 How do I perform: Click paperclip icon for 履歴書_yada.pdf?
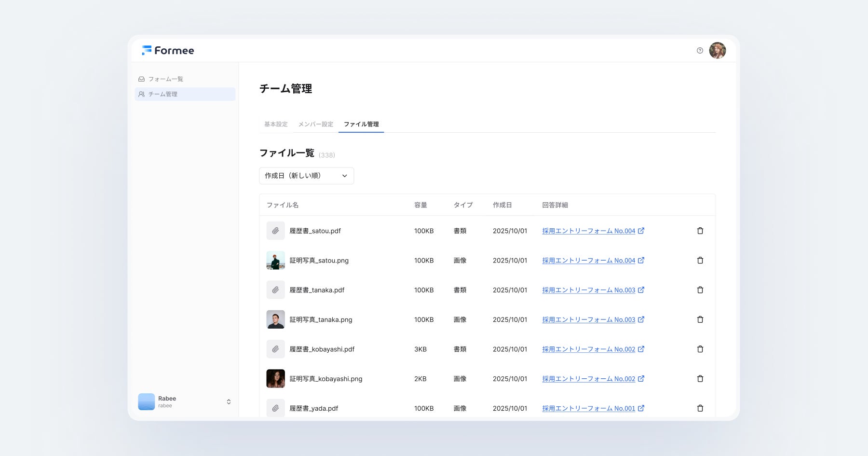click(x=275, y=408)
